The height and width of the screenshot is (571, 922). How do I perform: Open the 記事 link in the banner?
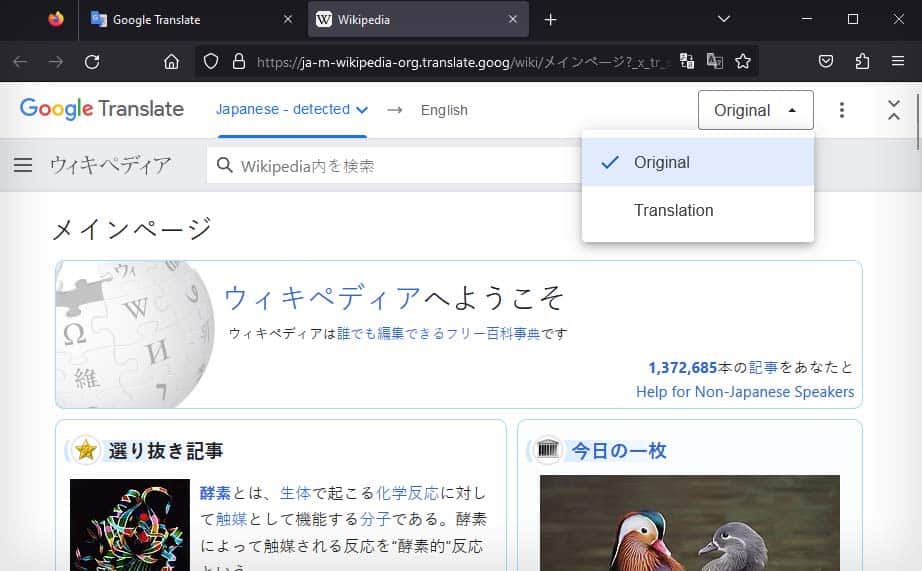[763, 368]
